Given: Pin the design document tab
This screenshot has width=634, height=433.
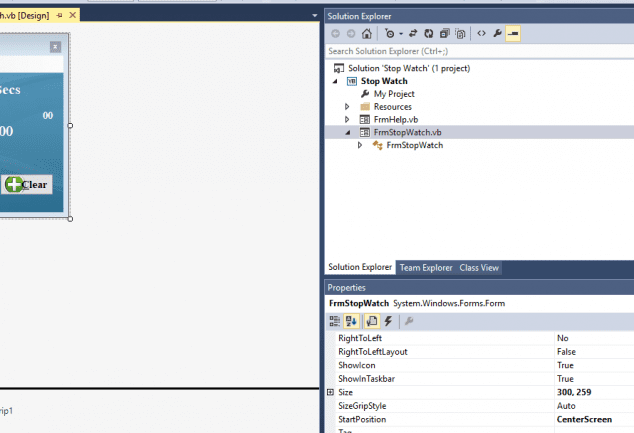Looking at the screenshot, I should pyautogui.click(x=59, y=16).
